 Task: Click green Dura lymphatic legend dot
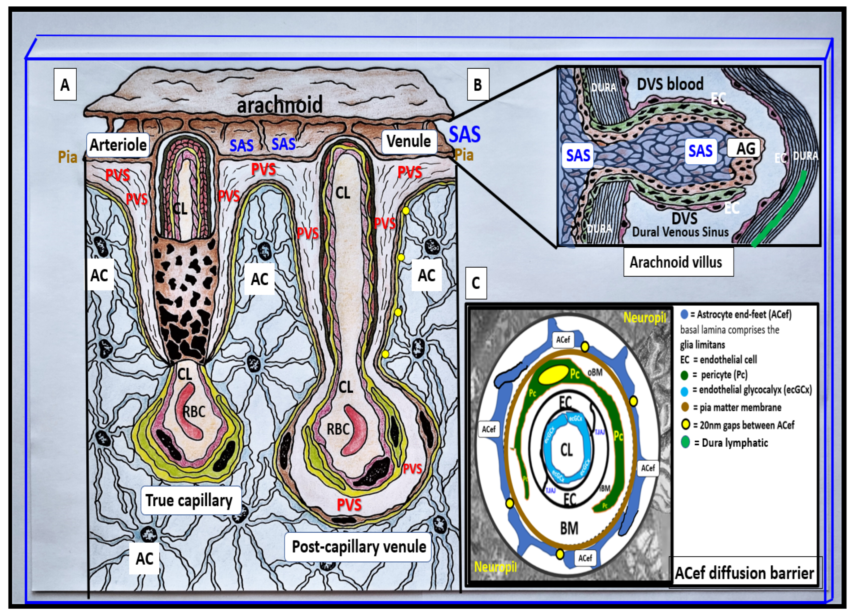[685, 442]
